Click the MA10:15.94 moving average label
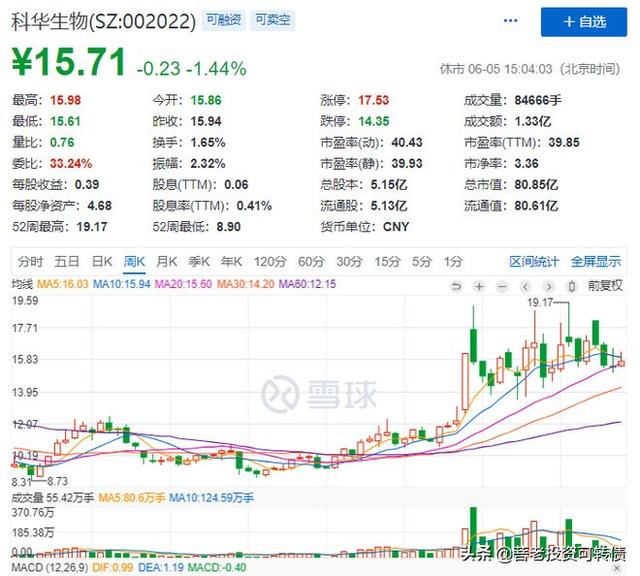This screenshot has width=640, height=576. pyautogui.click(x=122, y=284)
